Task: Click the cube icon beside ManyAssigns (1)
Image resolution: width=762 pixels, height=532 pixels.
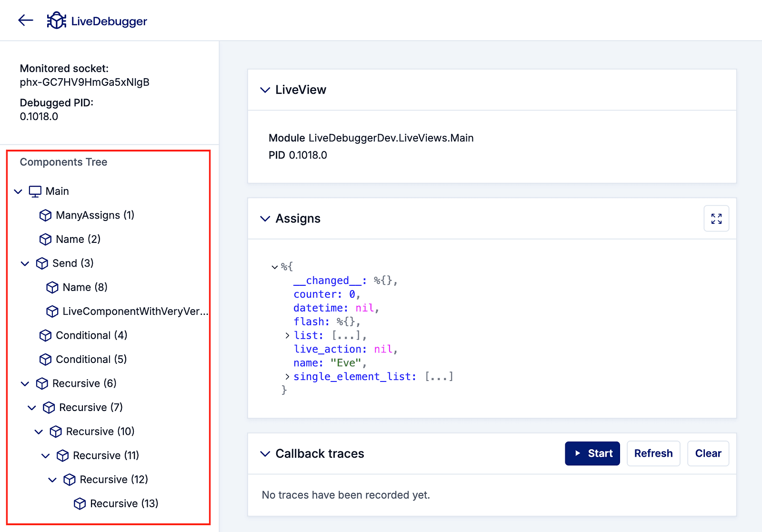Action: [45, 215]
